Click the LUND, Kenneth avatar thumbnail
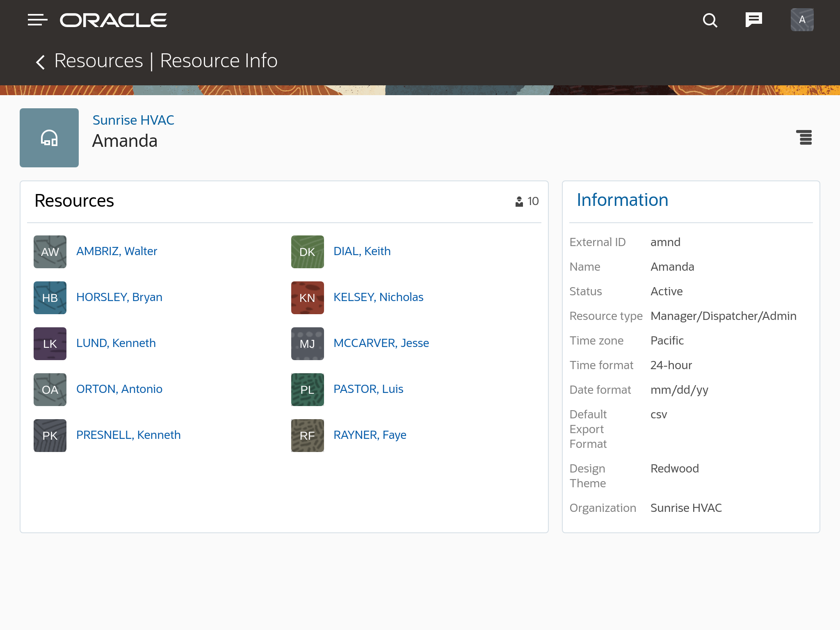This screenshot has width=840, height=630. (50, 344)
